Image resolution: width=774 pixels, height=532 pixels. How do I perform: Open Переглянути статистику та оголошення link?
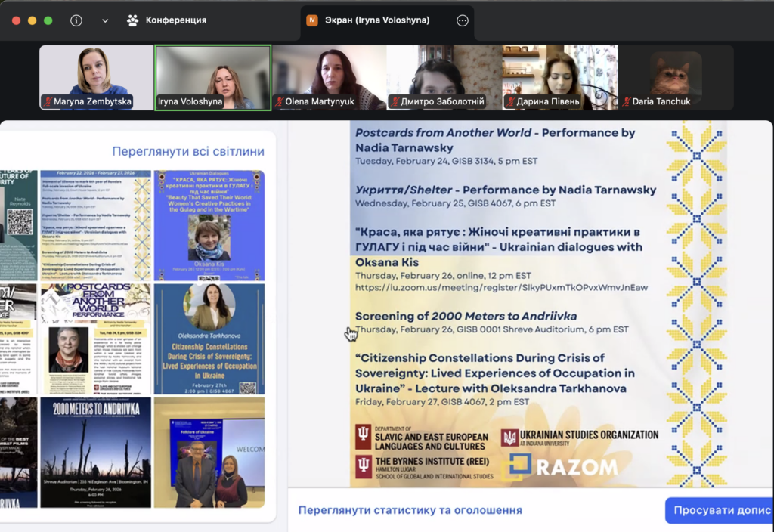(410, 510)
